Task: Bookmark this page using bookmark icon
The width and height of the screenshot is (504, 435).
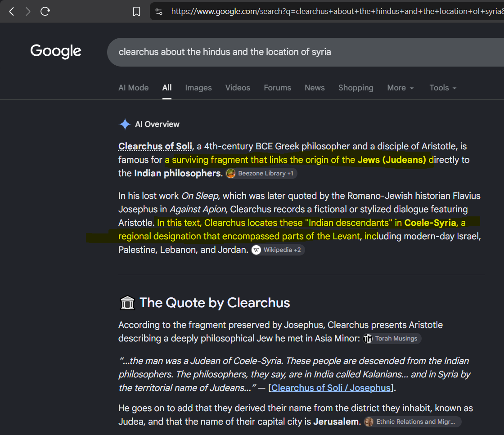Action: click(x=137, y=12)
